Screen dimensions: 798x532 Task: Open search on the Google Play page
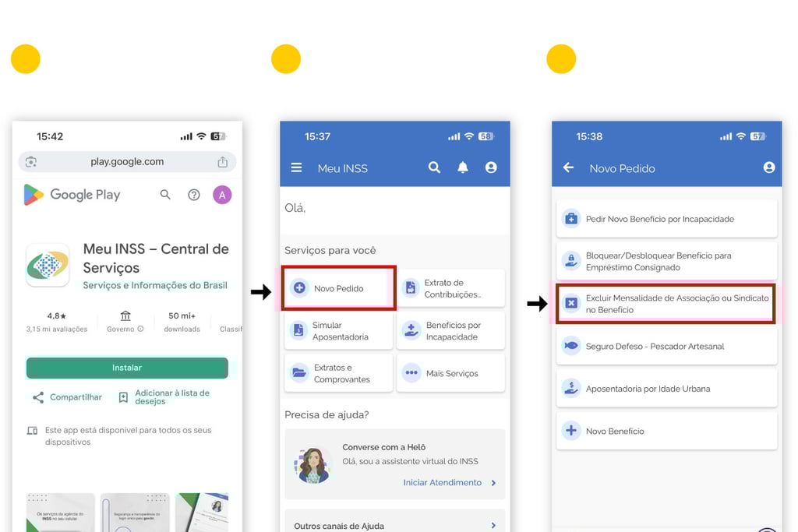(x=165, y=195)
